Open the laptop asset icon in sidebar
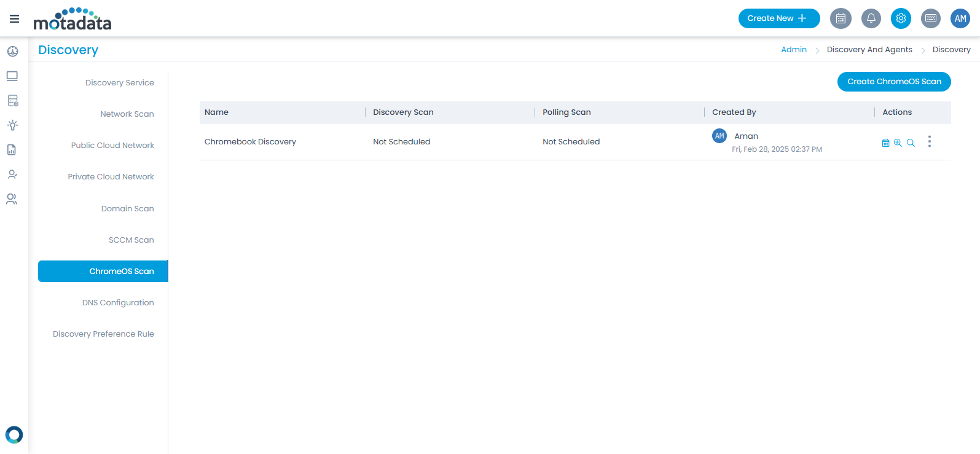This screenshot has width=980, height=454. click(x=12, y=76)
